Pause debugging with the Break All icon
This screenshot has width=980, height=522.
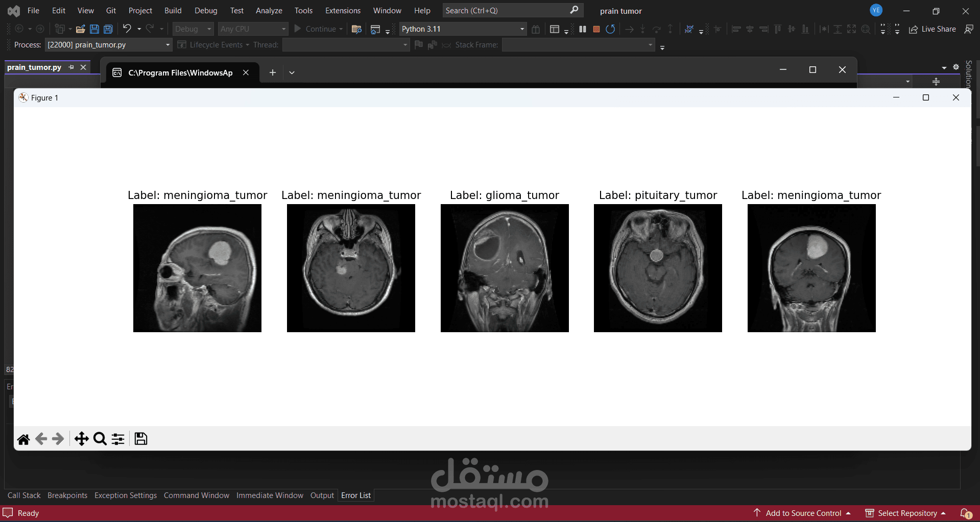pos(583,29)
